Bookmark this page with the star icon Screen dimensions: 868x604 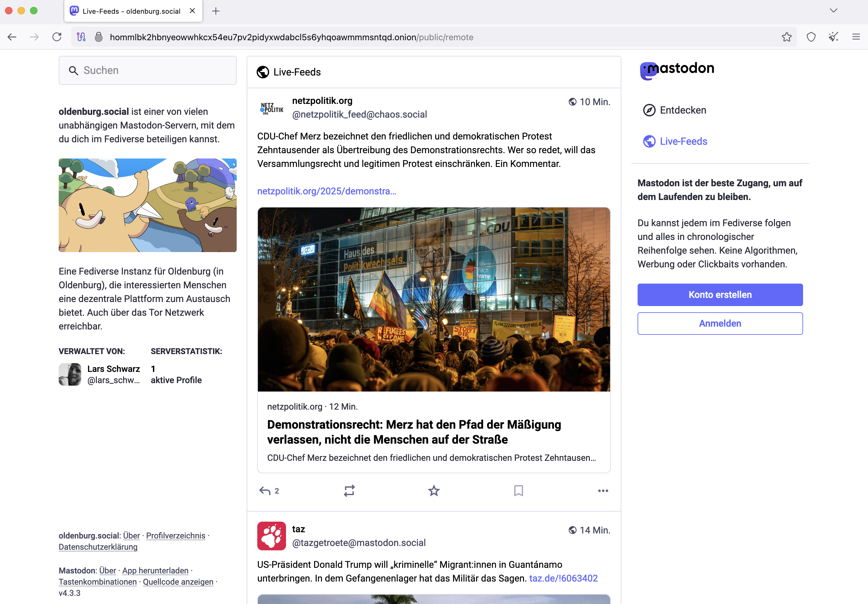coord(786,37)
